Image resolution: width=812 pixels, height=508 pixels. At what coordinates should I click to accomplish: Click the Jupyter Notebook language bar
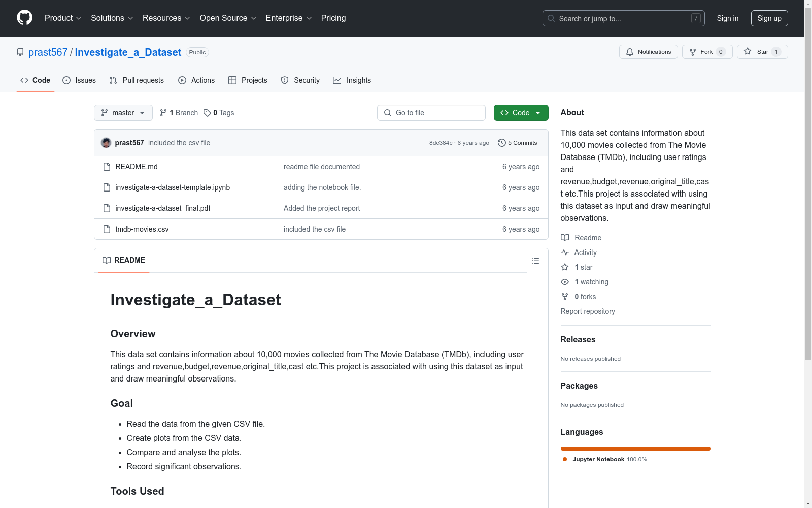[636, 449]
